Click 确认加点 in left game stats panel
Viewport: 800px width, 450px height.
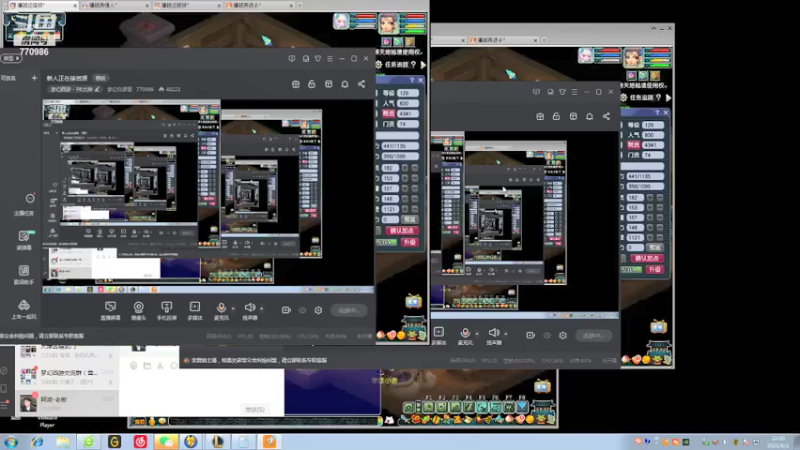402,231
